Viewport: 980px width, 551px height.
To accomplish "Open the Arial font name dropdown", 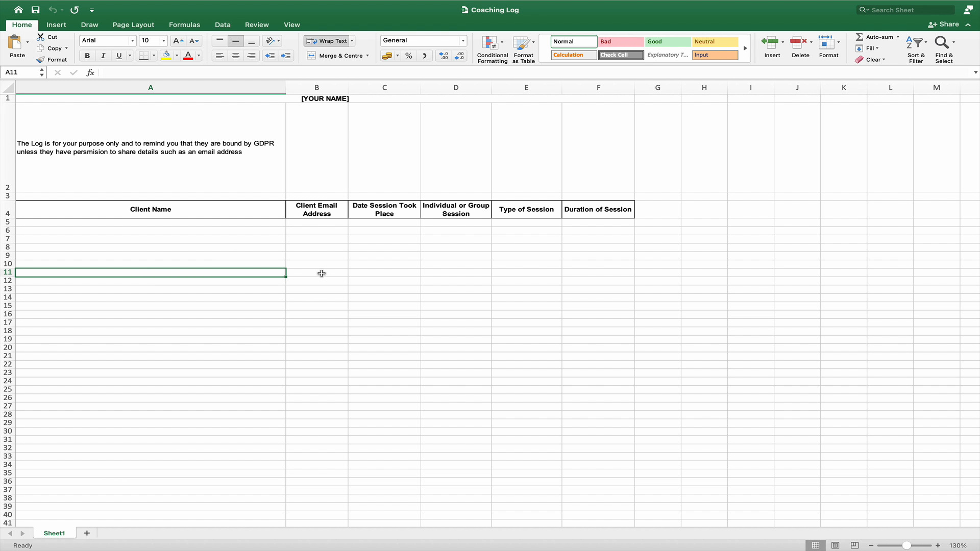I will pyautogui.click(x=132, y=41).
